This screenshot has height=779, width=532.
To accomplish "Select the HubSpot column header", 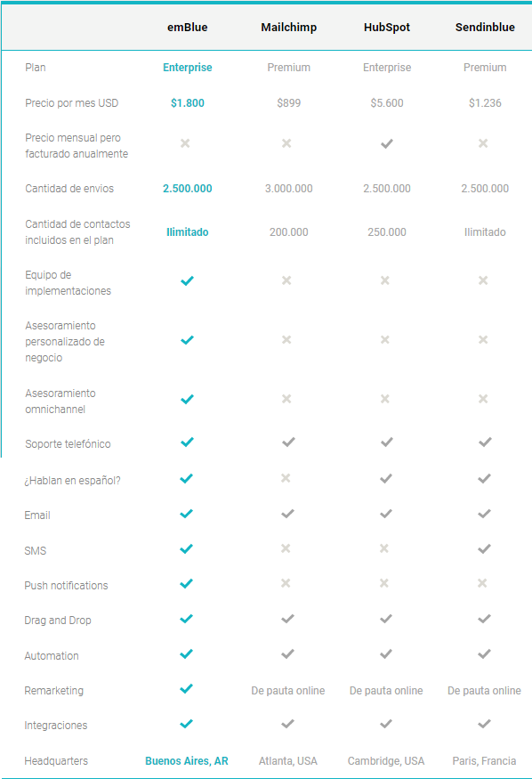I will click(x=387, y=28).
